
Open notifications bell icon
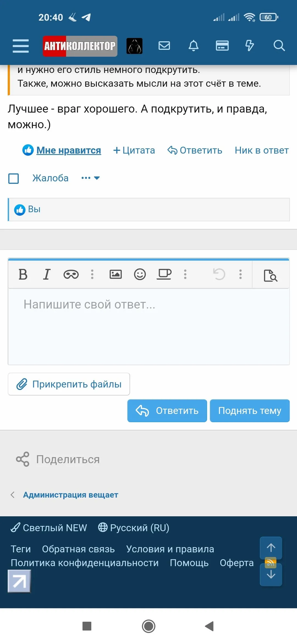pyautogui.click(x=193, y=46)
